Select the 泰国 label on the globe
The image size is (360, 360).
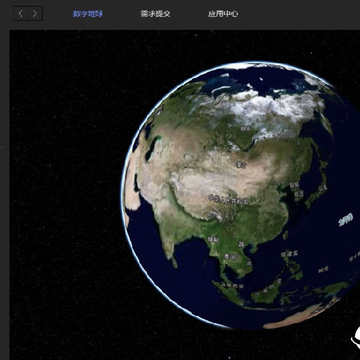(x=230, y=257)
